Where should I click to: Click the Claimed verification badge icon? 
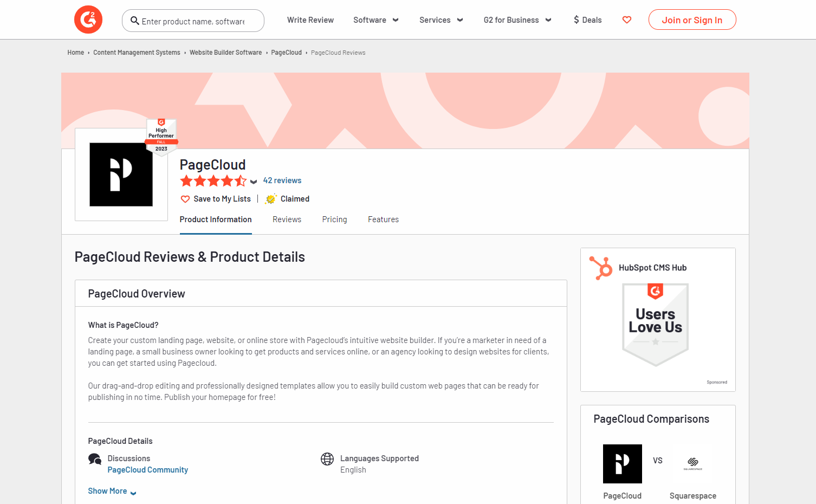[271, 199]
